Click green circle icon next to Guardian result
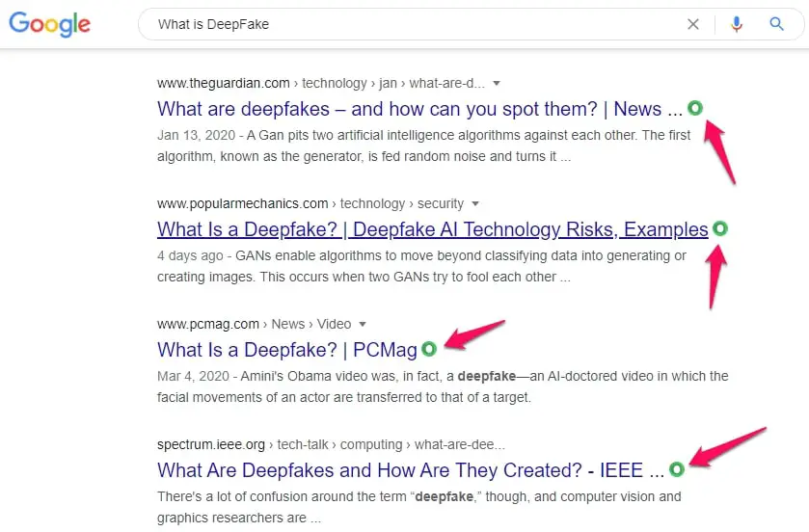 (x=695, y=108)
